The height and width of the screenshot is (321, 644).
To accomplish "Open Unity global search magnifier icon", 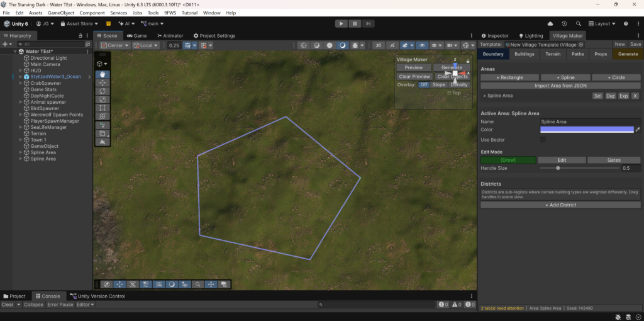I will 578,23.
